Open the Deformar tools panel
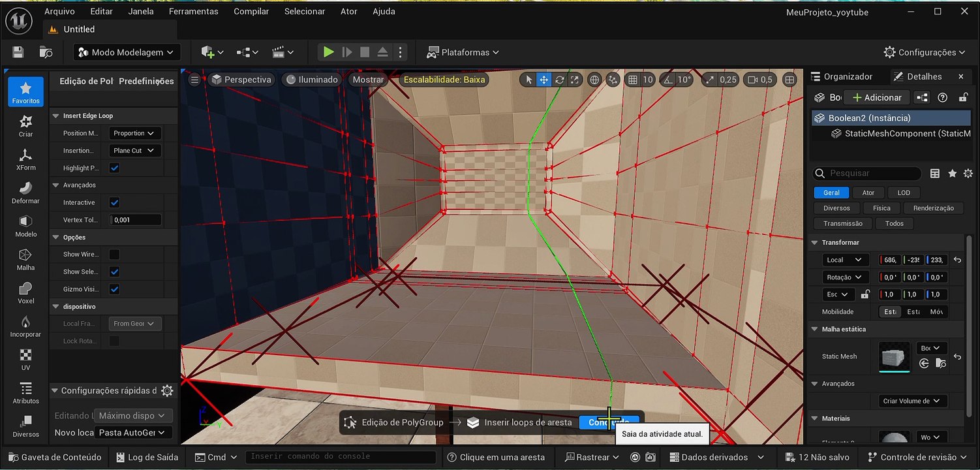This screenshot has width=980, height=470. click(25, 193)
